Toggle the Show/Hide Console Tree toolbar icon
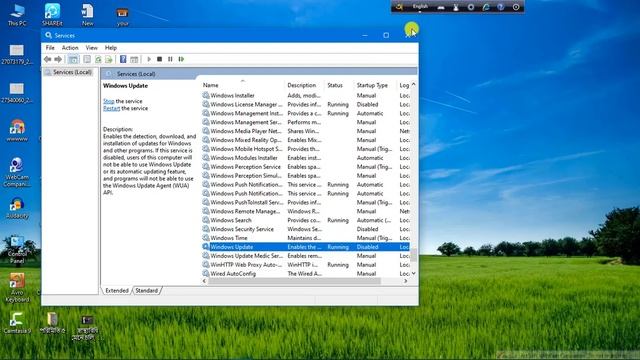The height and width of the screenshot is (360, 640). 73,59
